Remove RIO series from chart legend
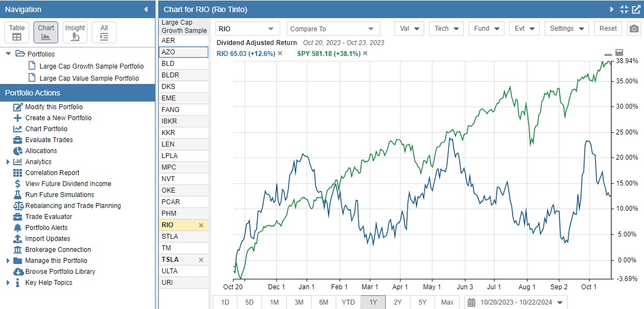 pyautogui.click(x=280, y=53)
